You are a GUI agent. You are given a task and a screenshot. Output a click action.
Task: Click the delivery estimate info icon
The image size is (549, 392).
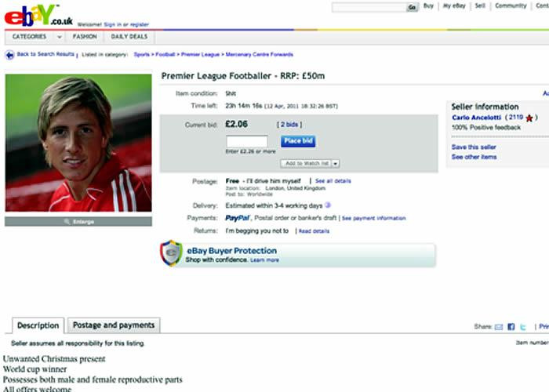(x=326, y=205)
